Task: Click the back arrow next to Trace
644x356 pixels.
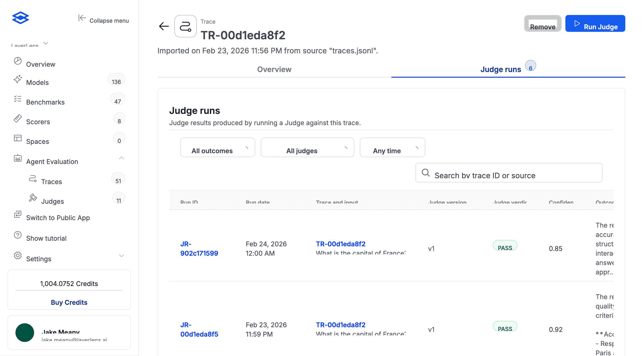Action: point(164,26)
